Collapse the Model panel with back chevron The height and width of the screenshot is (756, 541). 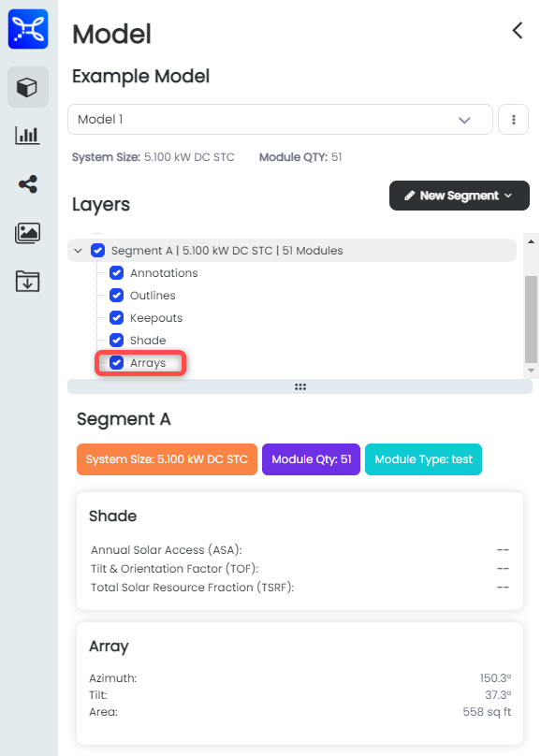[x=518, y=30]
